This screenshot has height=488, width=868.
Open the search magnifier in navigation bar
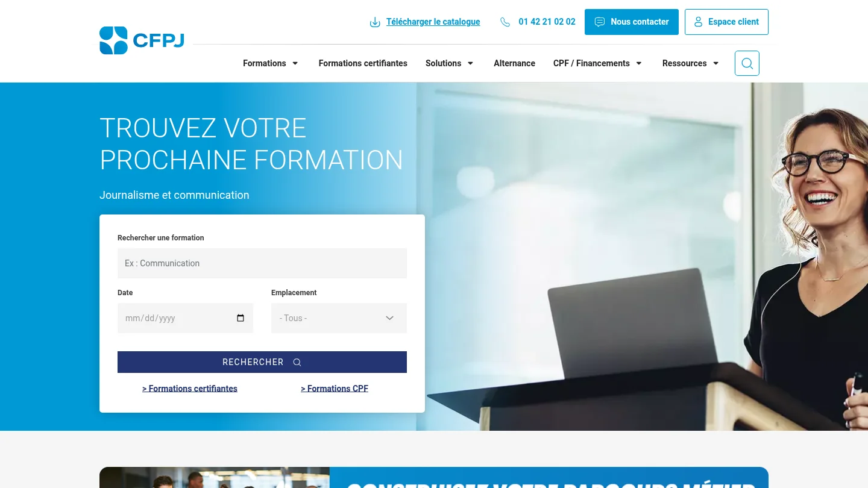point(747,63)
